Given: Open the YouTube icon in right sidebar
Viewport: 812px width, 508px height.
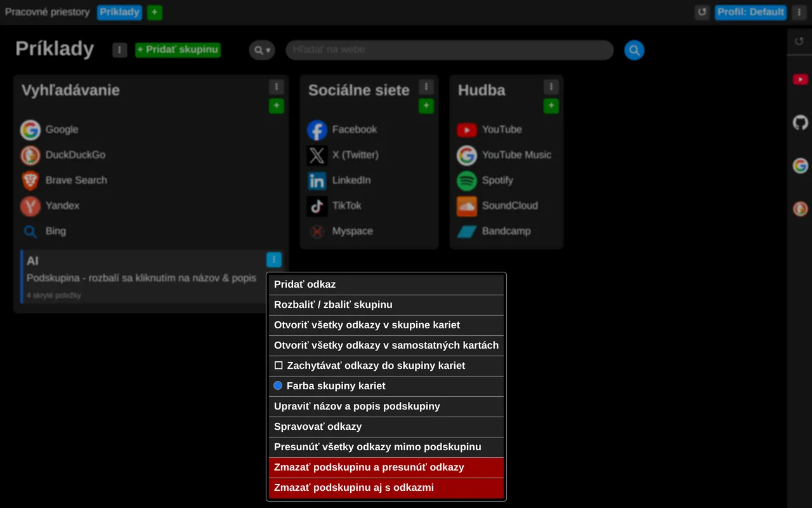Looking at the screenshot, I should [x=800, y=79].
